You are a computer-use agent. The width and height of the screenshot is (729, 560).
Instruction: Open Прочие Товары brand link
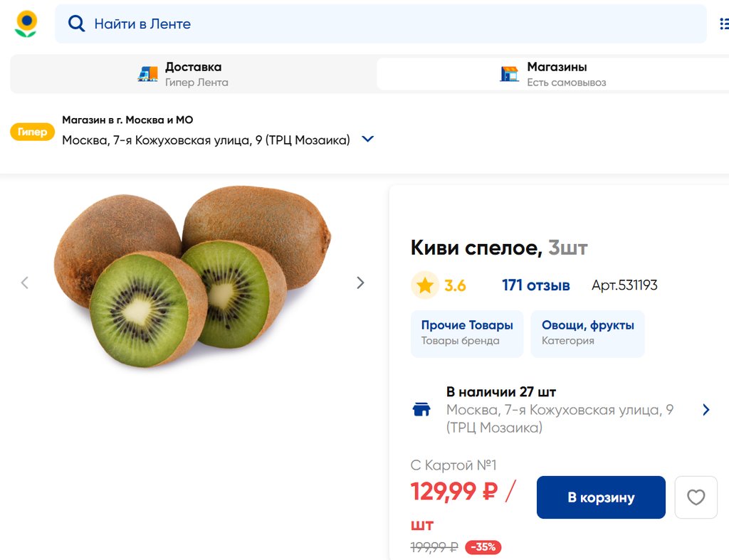[467, 332]
